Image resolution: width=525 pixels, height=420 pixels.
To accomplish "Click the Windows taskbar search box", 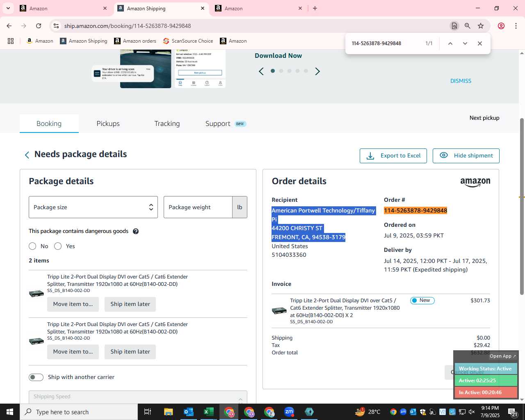I will (x=79, y=412).
